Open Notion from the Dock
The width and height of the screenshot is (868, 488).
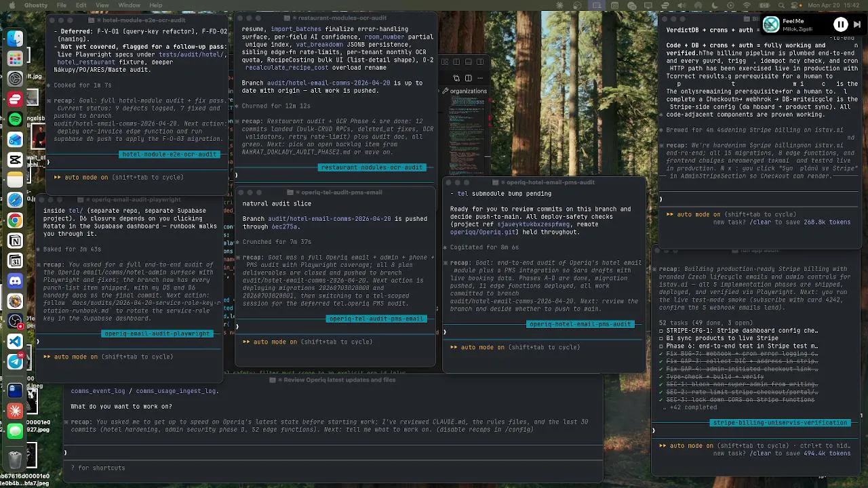click(x=15, y=241)
